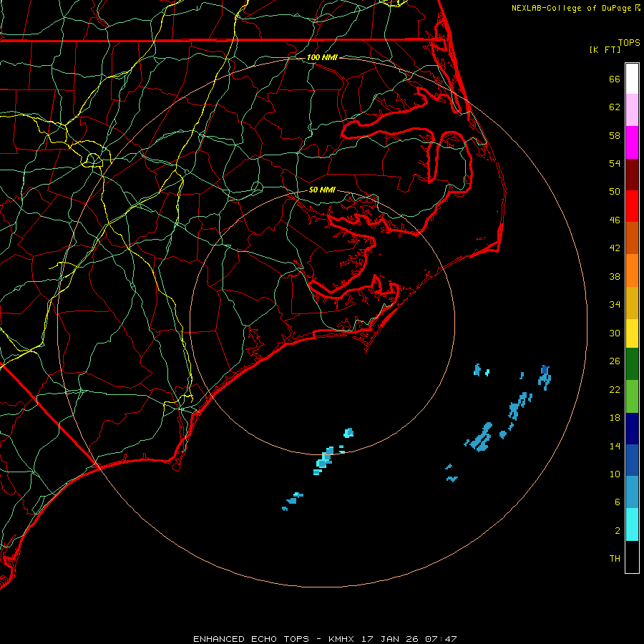
Task: Select the light green 26 kft swatch
Action: point(632,396)
